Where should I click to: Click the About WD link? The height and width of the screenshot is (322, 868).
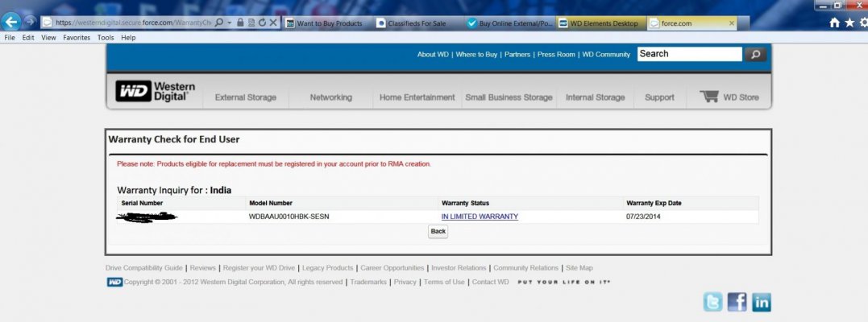(433, 55)
